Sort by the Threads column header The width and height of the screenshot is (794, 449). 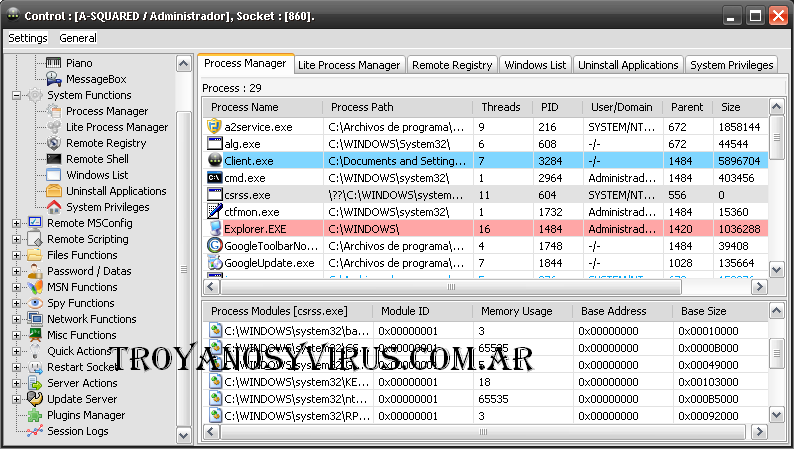coord(503,107)
